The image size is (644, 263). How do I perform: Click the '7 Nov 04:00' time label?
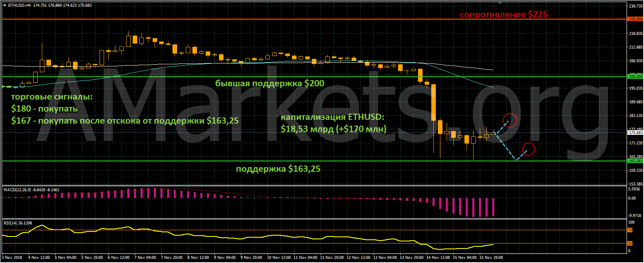[146, 258]
